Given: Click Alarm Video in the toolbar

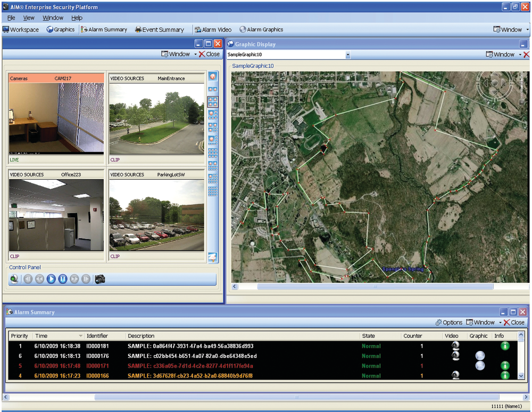Looking at the screenshot, I should click(213, 30).
